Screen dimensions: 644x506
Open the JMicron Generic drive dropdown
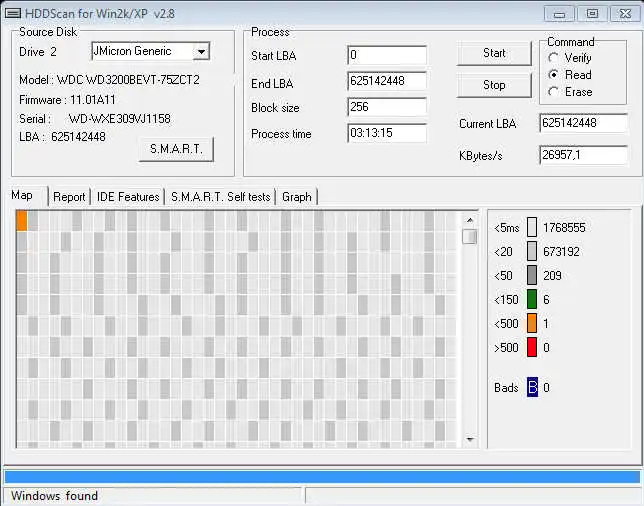click(x=201, y=51)
